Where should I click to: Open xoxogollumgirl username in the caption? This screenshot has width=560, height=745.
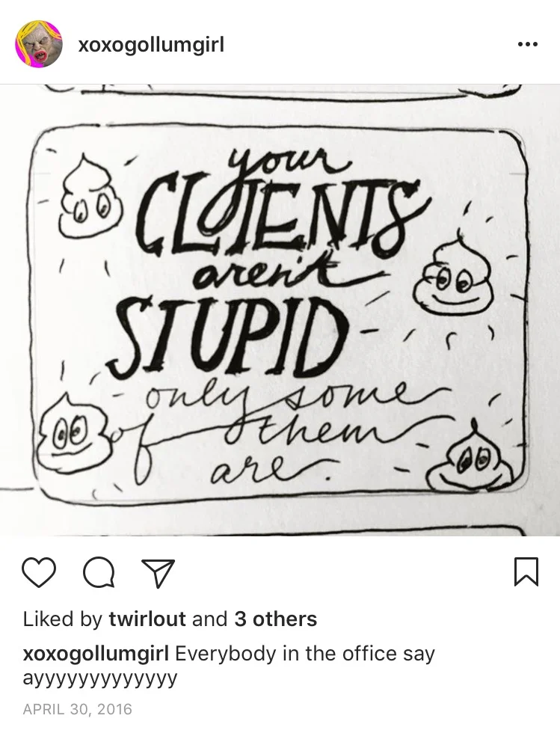(96, 654)
